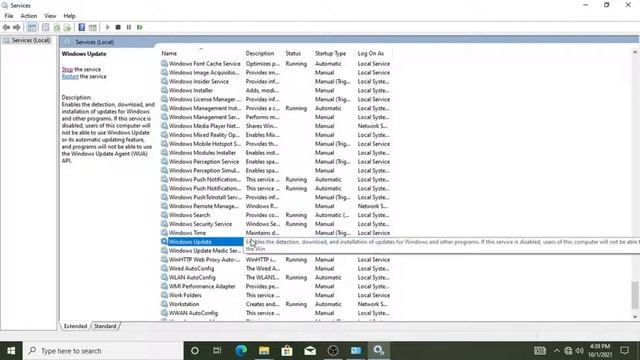Viewport: 640px width, 360px height.
Task: Select the Windows Search service row
Action: point(276,215)
